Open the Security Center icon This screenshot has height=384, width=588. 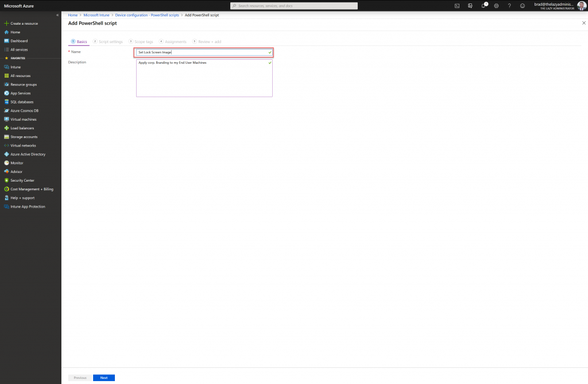click(6, 181)
